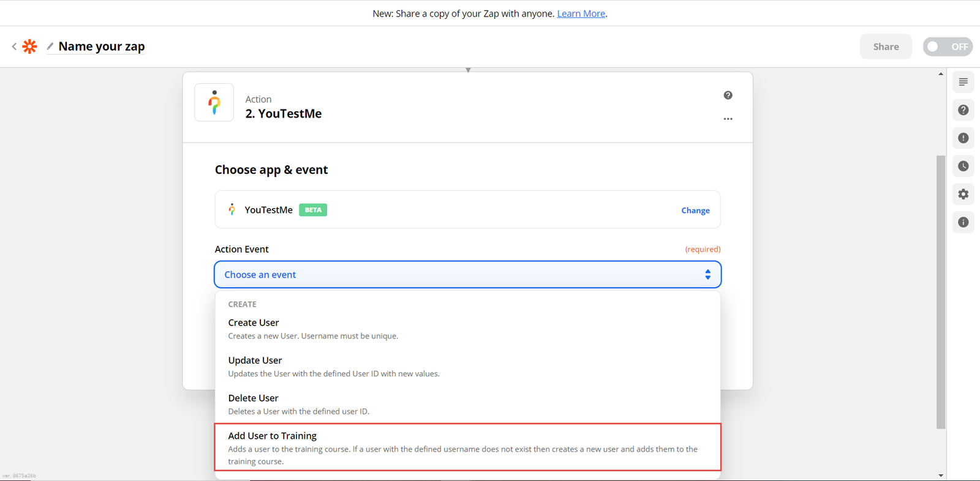Open the history clock icon in sidebar

tap(963, 166)
